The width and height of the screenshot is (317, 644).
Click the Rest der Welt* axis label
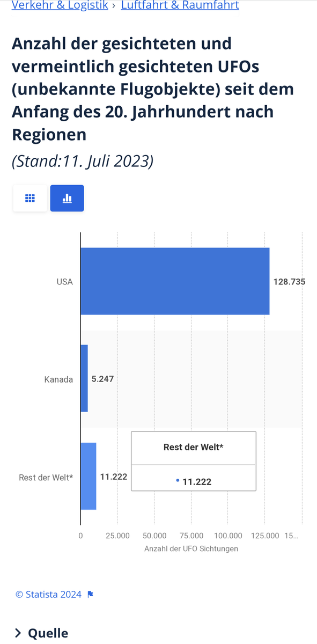[46, 477]
